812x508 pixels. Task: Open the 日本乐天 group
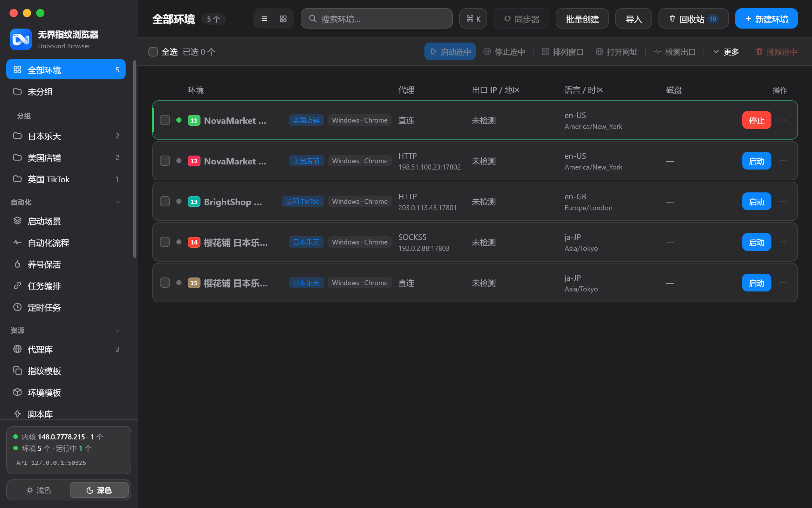click(66, 136)
